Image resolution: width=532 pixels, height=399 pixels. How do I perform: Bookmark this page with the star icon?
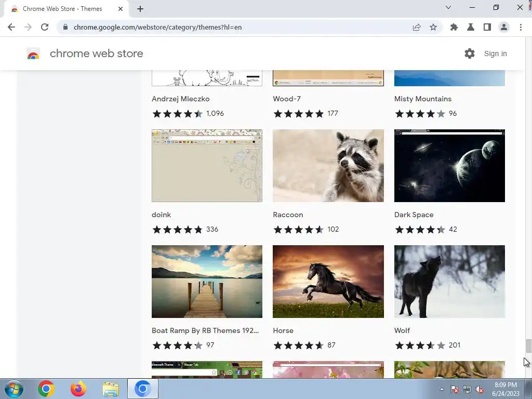pos(433,27)
